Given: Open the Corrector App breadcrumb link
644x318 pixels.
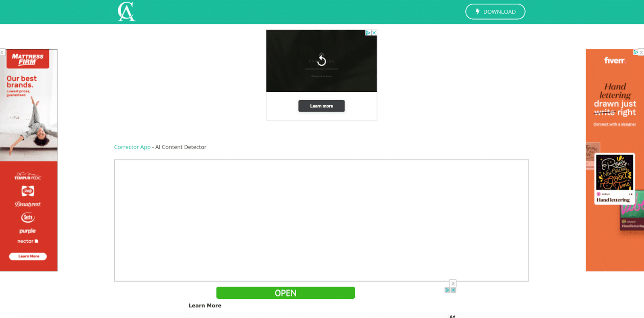Looking at the screenshot, I should click(x=132, y=147).
